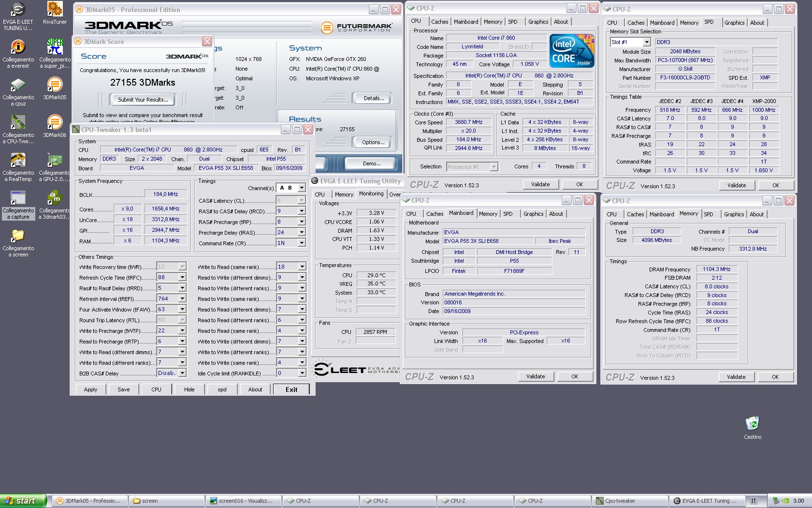Viewport: 812px width, 508px height.
Task: Submit Your Results in 3DMark Score dialog
Action: point(143,100)
